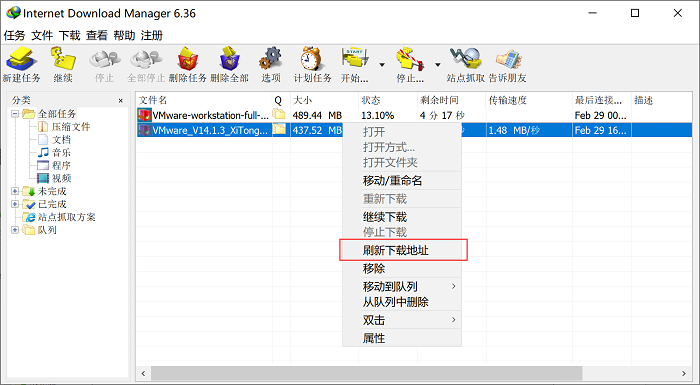
Task: Expand the 队列 tree node
Action: (x=15, y=230)
